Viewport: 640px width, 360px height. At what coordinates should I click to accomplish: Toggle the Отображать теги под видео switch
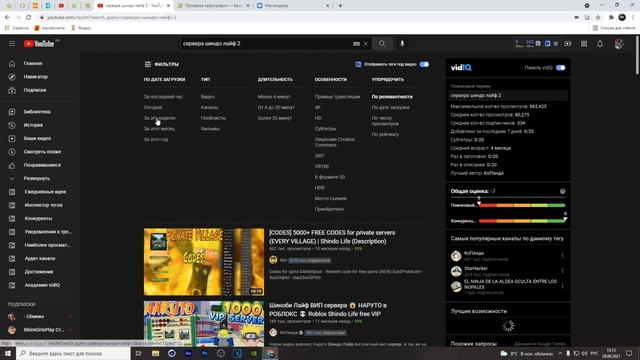point(424,64)
